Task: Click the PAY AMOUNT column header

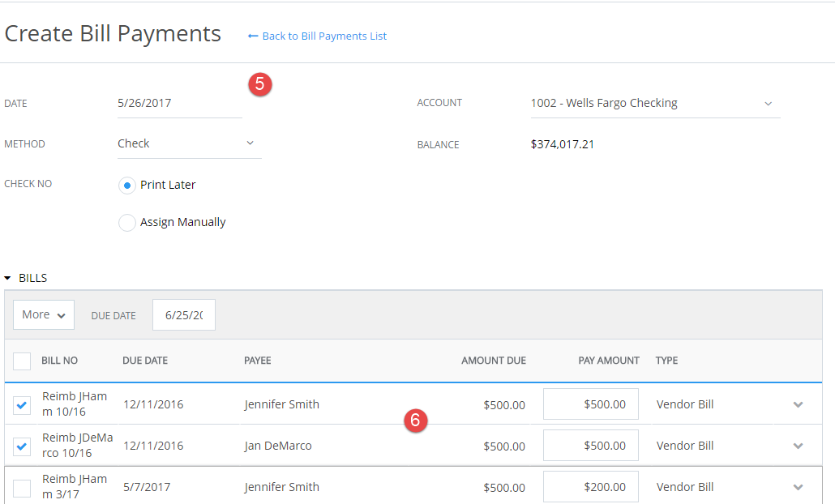Action: point(609,361)
